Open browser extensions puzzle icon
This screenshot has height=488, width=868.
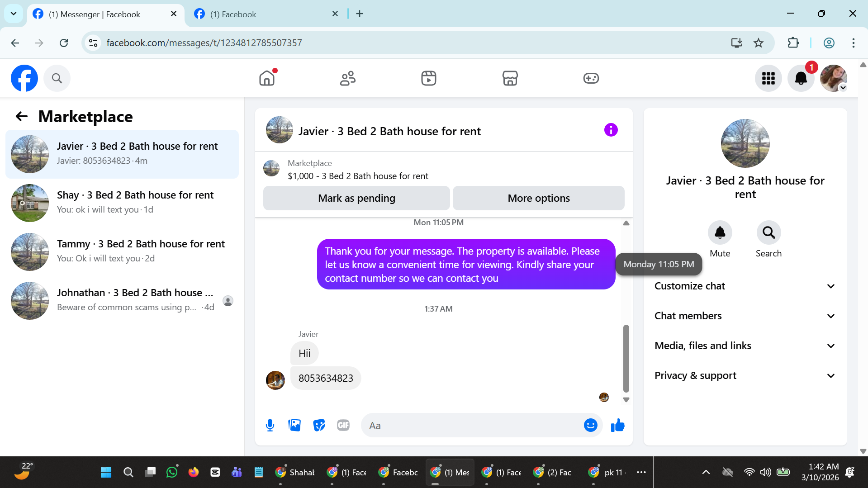793,43
